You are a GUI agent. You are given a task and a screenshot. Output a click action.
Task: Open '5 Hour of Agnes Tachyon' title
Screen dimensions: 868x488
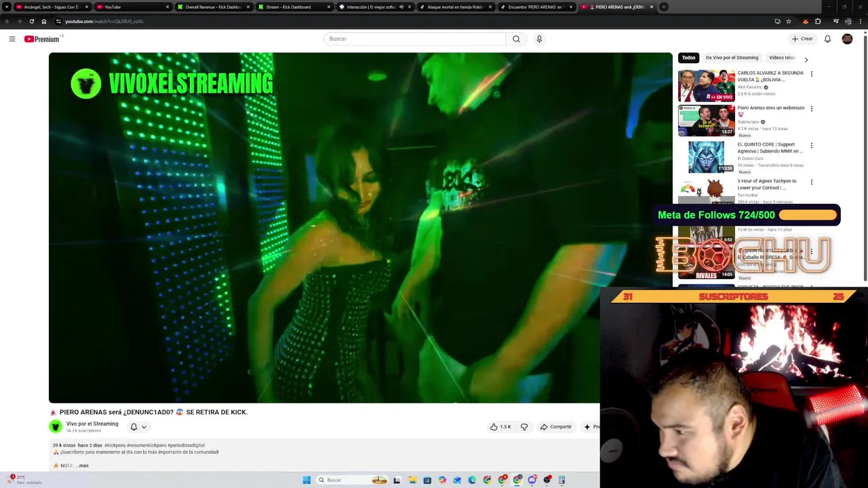click(767, 184)
